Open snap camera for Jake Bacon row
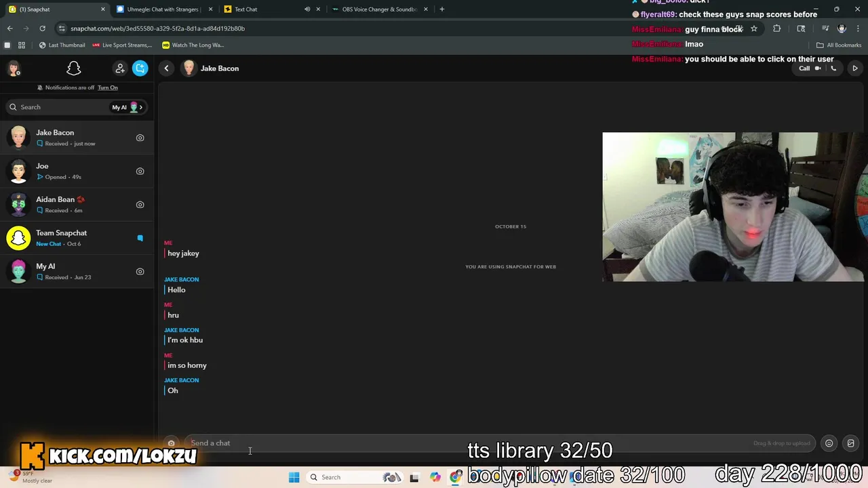This screenshot has height=488, width=868. pyautogui.click(x=140, y=138)
